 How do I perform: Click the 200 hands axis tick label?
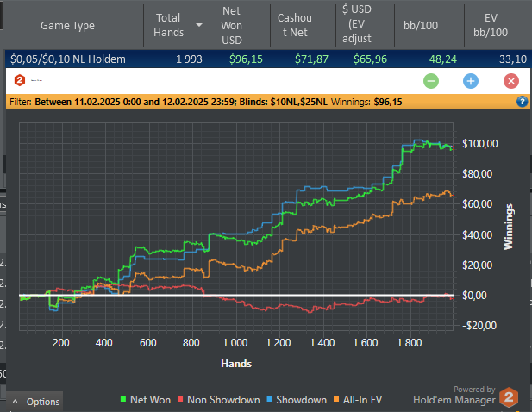pos(61,343)
